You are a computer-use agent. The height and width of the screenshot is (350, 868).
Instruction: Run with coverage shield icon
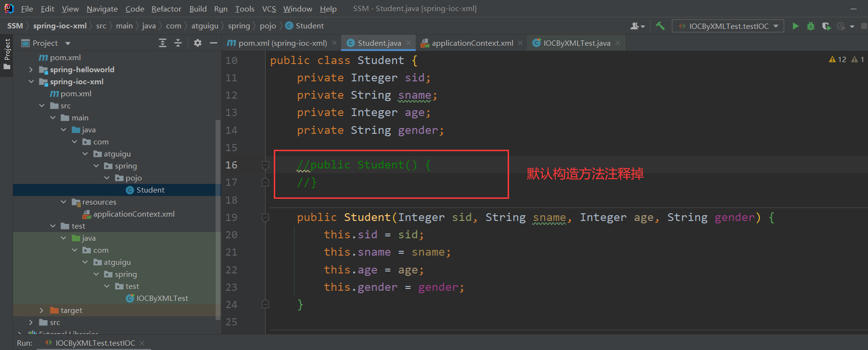coord(826,26)
